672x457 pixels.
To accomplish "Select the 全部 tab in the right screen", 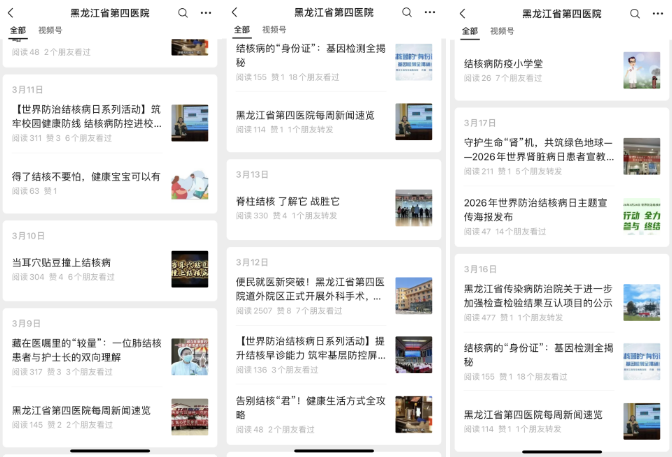I will 468,31.
